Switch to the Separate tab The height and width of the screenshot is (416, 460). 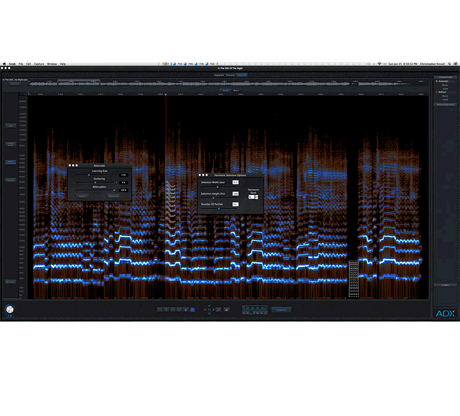pos(219,75)
